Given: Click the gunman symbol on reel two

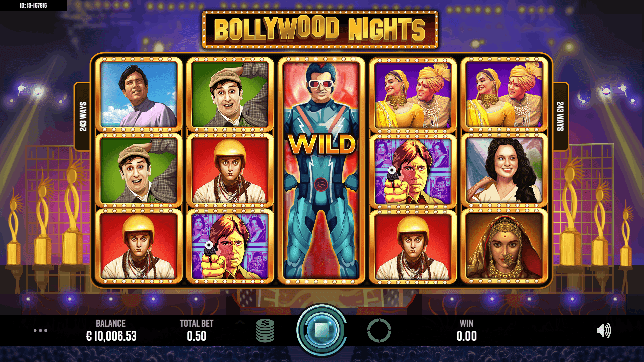Looking at the screenshot, I should tap(230, 246).
